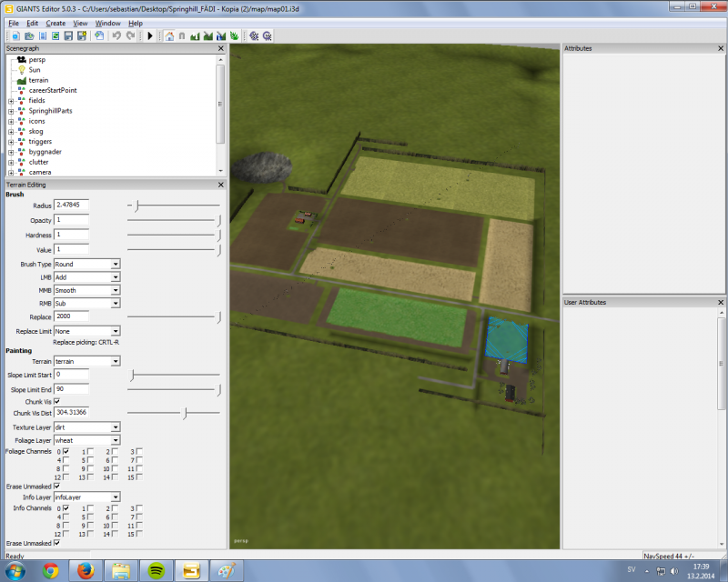Open the Texture Layer dropdown
The image size is (728, 582).
(x=86, y=427)
